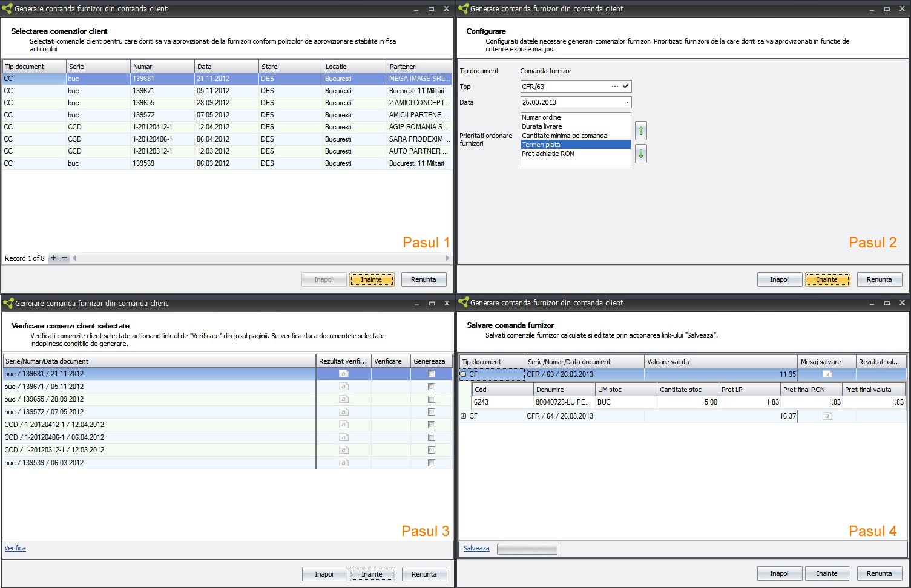
Task: Click the Verifica link
Action: (15, 548)
